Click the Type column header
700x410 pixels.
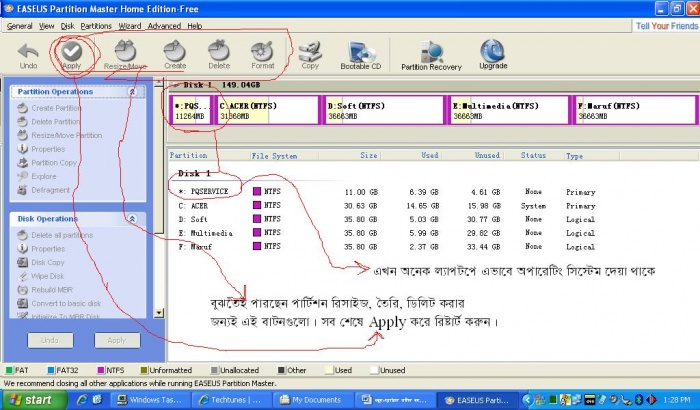point(592,155)
